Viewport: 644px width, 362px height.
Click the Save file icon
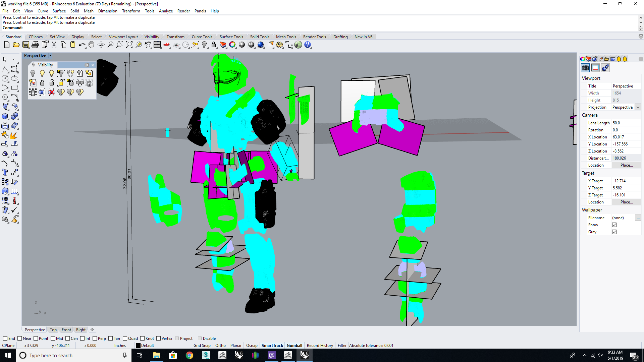[26, 45]
